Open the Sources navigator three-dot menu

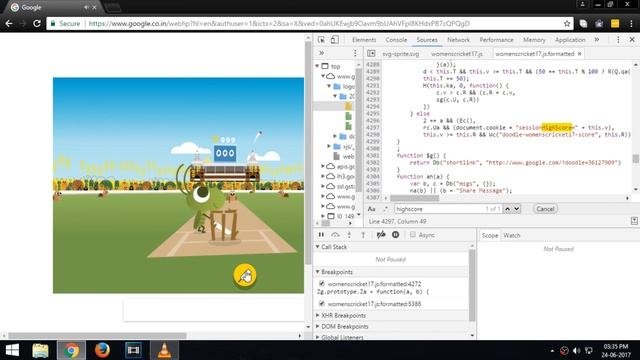click(355, 53)
